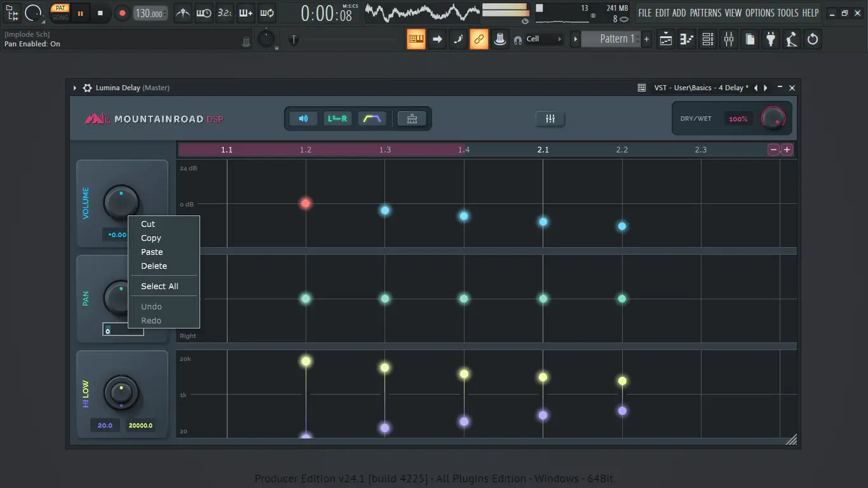Select previous preset arrow
The height and width of the screenshot is (488, 868).
click(757, 88)
